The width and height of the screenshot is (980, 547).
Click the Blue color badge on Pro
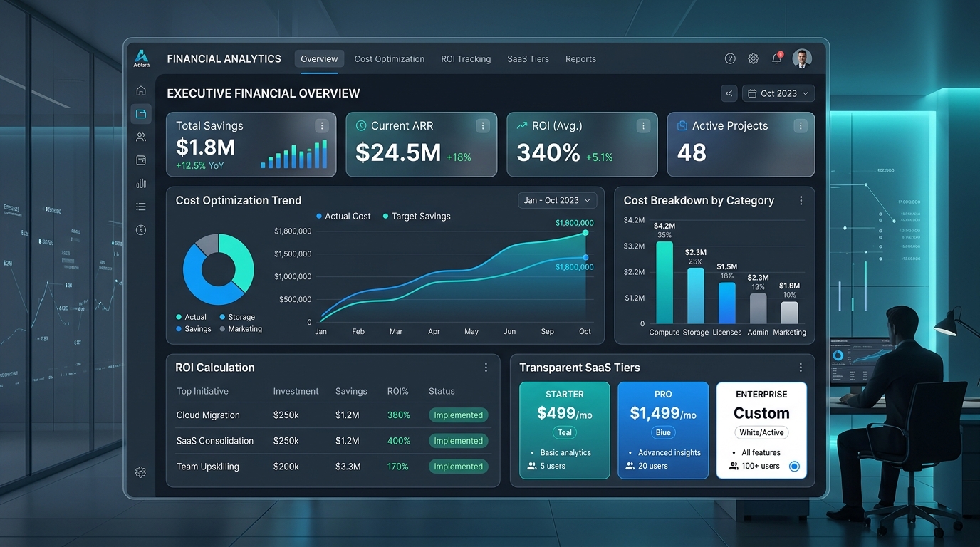click(663, 432)
